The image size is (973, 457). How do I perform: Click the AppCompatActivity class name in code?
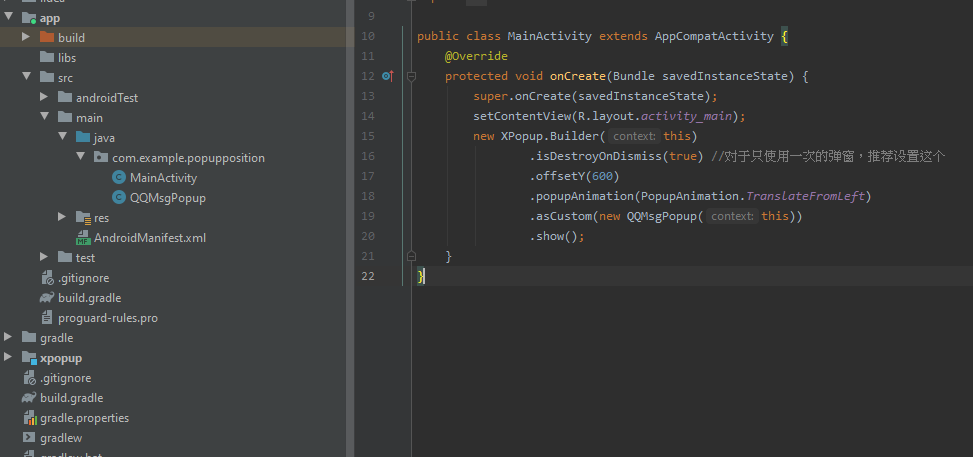(x=714, y=36)
